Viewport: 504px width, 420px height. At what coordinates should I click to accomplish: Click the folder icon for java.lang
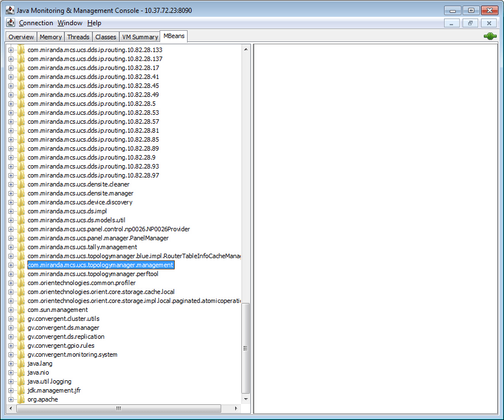pyautogui.click(x=21, y=363)
